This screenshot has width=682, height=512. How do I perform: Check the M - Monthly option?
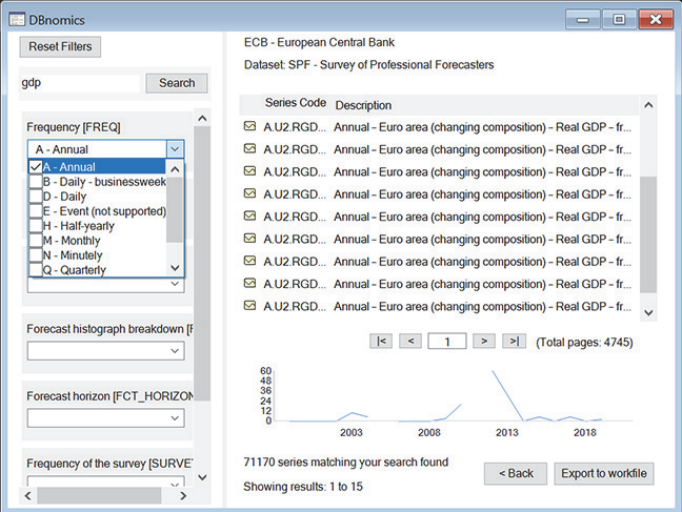(x=36, y=241)
